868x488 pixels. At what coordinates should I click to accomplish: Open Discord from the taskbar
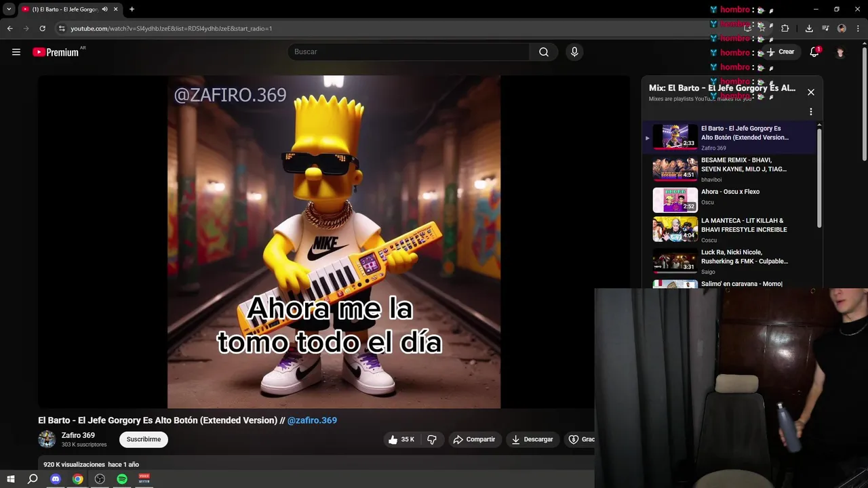(56, 479)
